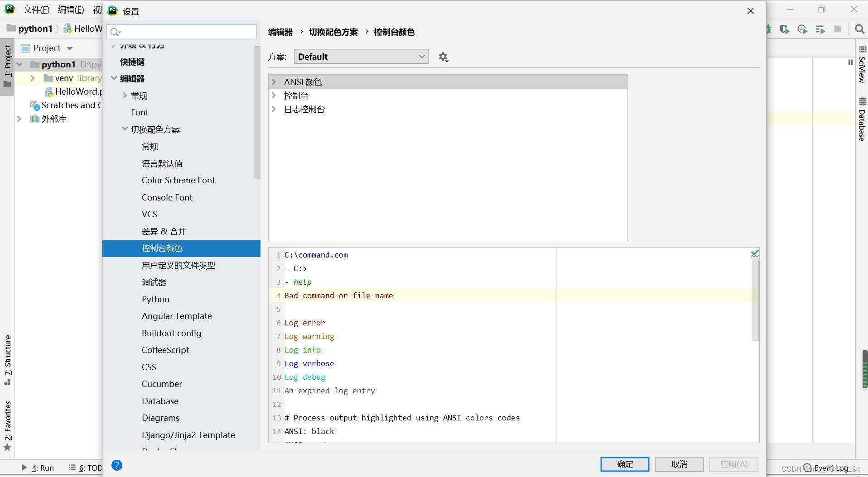The height and width of the screenshot is (477, 868).
Task: Open the Event Log panel
Action: pyautogui.click(x=825, y=468)
